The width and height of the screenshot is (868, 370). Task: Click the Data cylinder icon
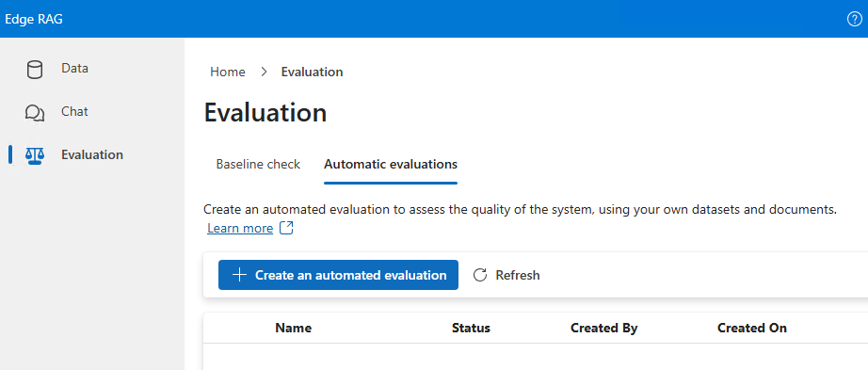click(x=34, y=70)
